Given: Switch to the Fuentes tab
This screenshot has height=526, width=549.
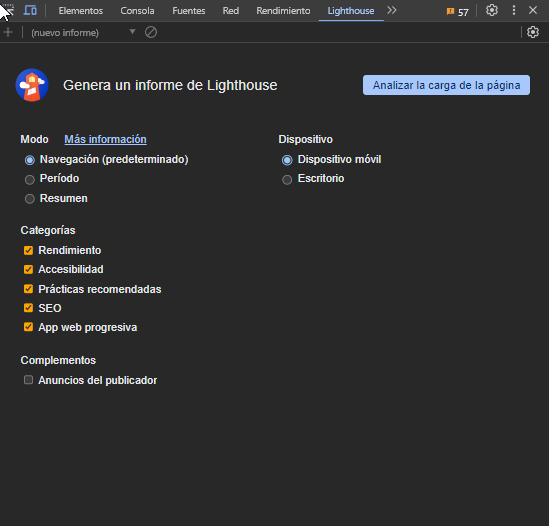Looking at the screenshot, I should pyautogui.click(x=189, y=11).
